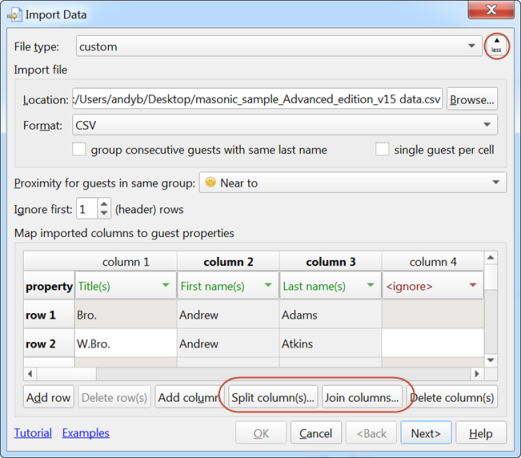
Task: Click the 'less' collapse arrow button
Action: tap(496, 46)
